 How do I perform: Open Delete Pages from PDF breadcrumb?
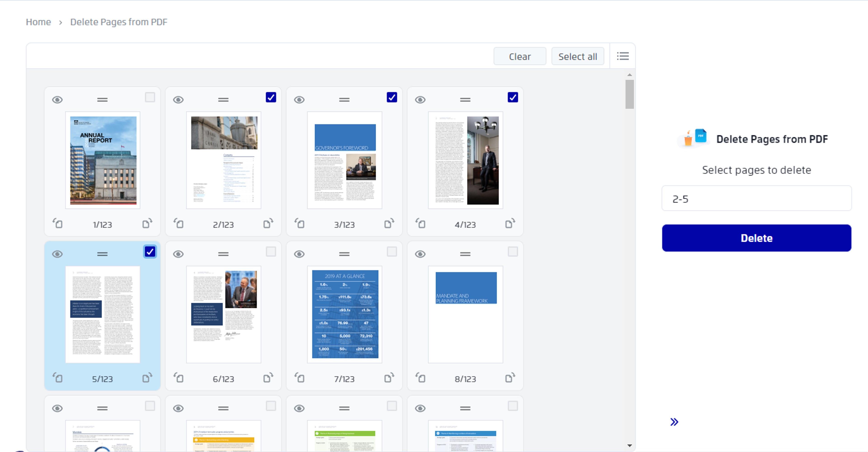(x=119, y=22)
